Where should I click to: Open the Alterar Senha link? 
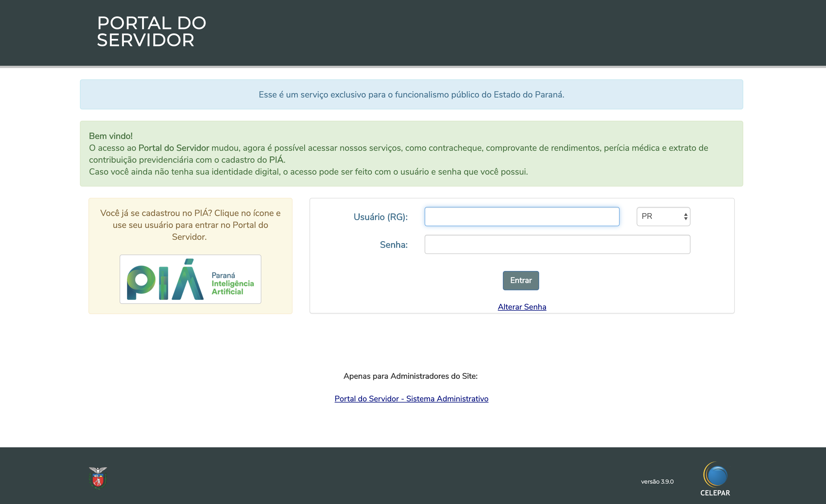click(522, 307)
